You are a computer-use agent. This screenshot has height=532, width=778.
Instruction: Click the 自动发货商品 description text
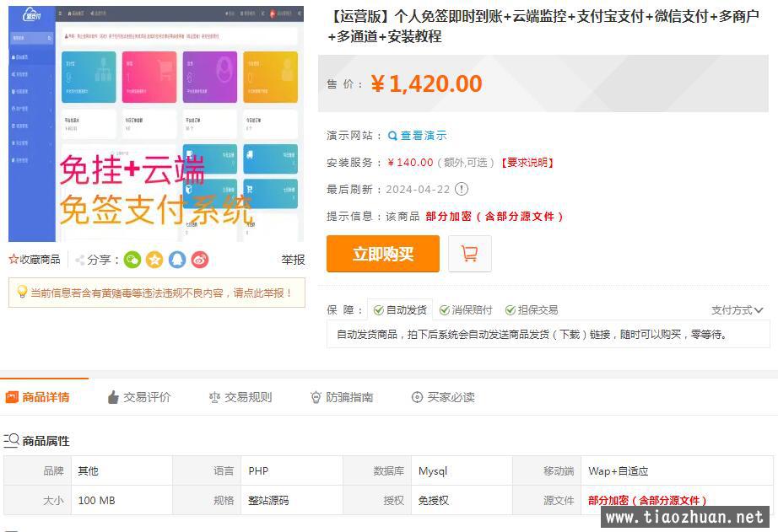point(532,335)
